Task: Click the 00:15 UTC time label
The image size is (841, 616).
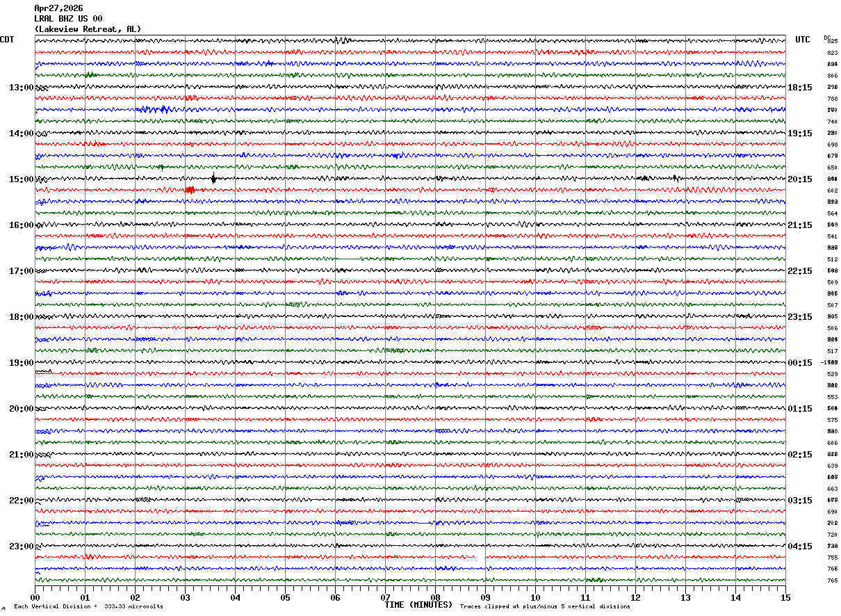Action: tap(799, 363)
